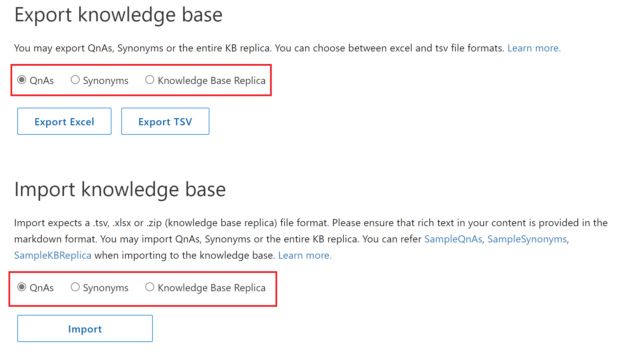Select the QnAs export radio button
This screenshot has width=635, height=364.
click(x=22, y=80)
